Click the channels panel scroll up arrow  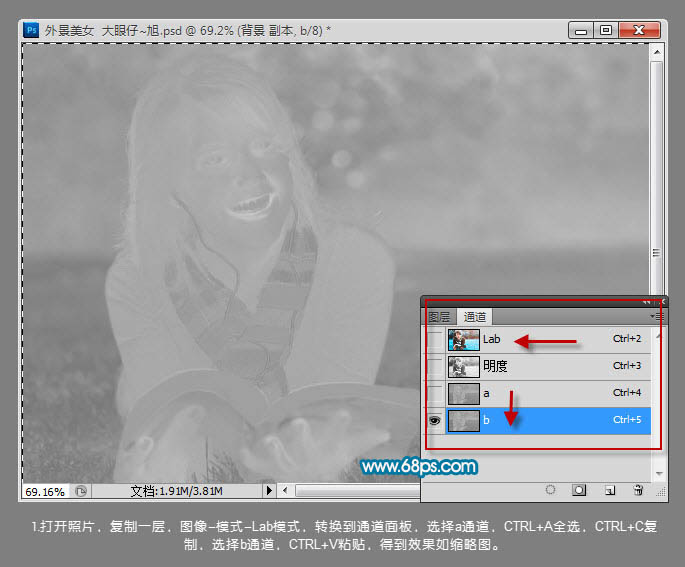click(659, 336)
